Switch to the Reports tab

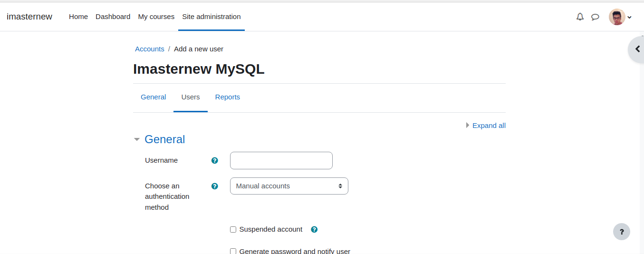228,97
